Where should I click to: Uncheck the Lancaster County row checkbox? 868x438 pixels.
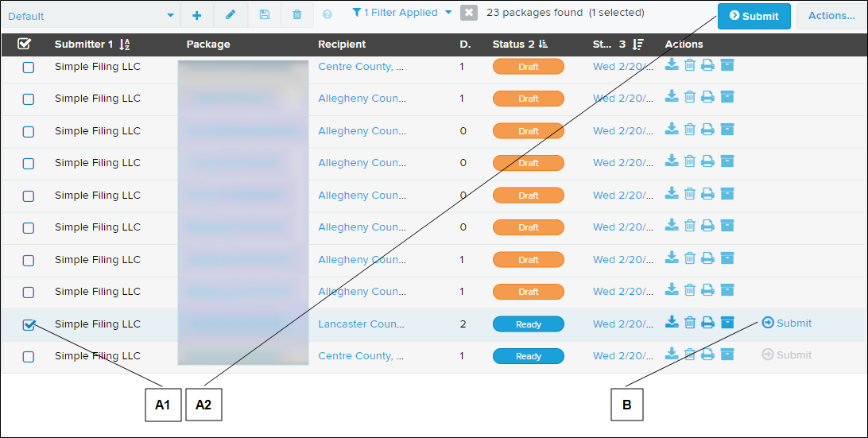(x=29, y=324)
